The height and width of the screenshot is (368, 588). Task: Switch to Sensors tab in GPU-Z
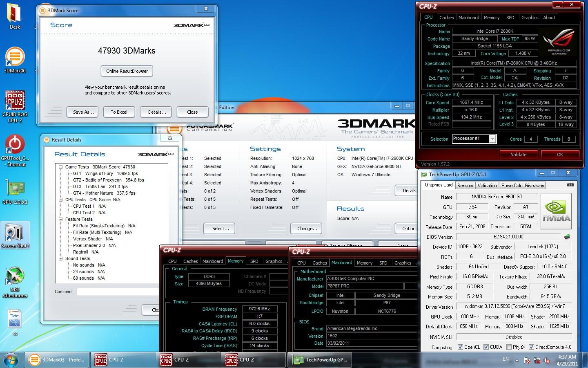click(465, 186)
